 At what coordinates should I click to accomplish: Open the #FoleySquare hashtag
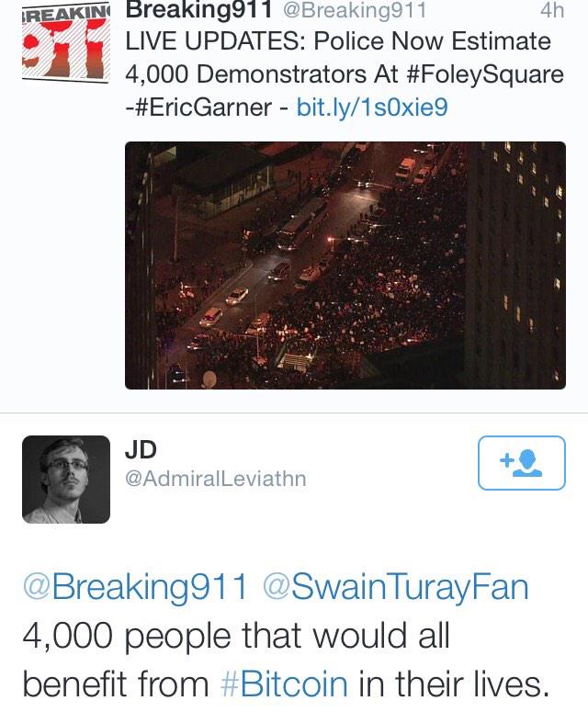click(x=484, y=74)
